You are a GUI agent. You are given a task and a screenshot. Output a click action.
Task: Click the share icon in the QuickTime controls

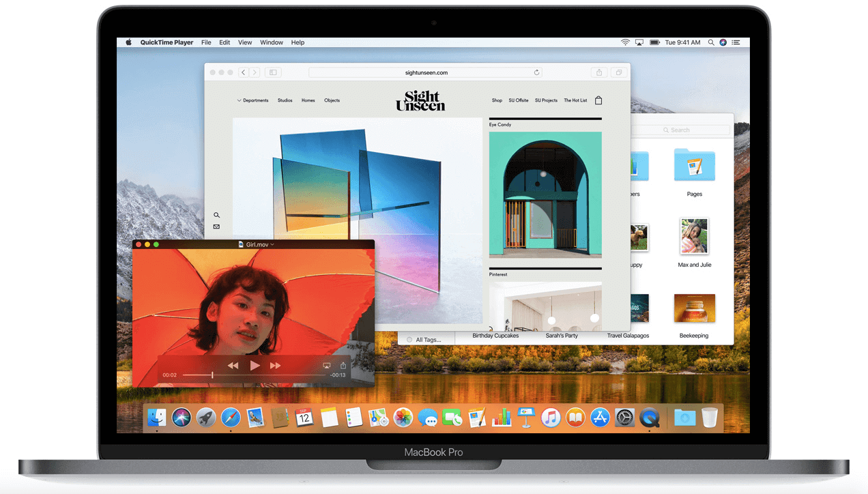click(x=343, y=366)
